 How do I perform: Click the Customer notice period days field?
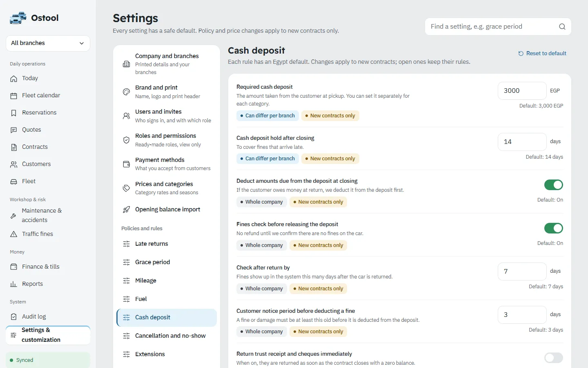point(522,315)
